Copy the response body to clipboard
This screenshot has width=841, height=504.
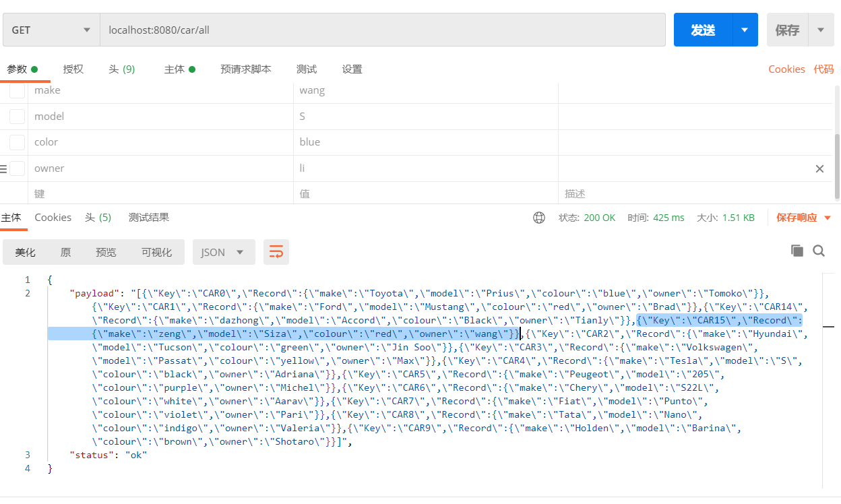click(797, 250)
